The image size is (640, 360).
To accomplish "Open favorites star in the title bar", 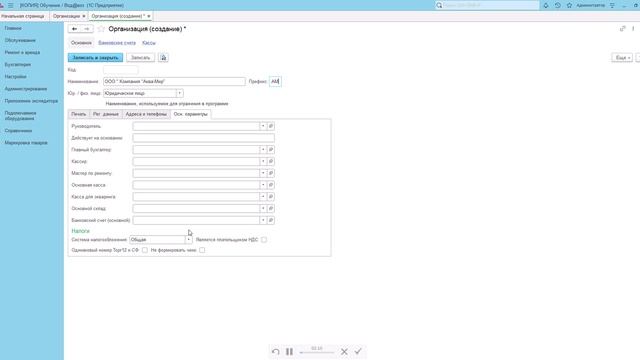I will [x=569, y=5].
